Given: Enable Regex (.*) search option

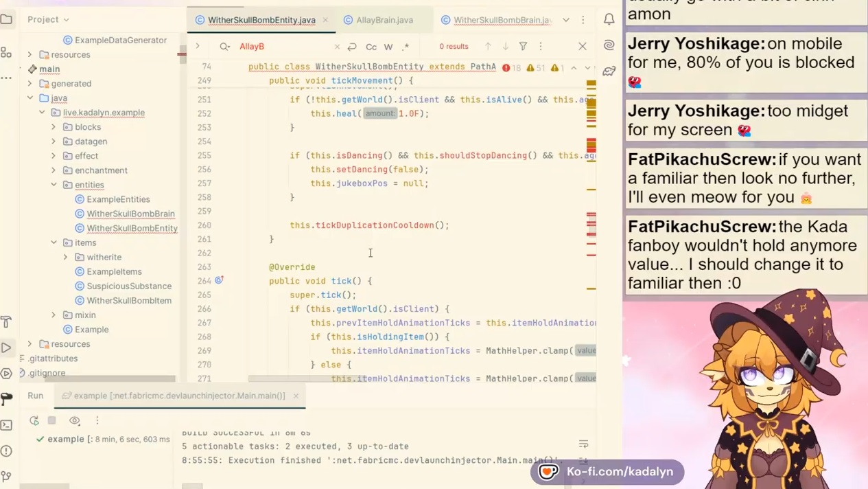Looking at the screenshot, I should click(406, 47).
